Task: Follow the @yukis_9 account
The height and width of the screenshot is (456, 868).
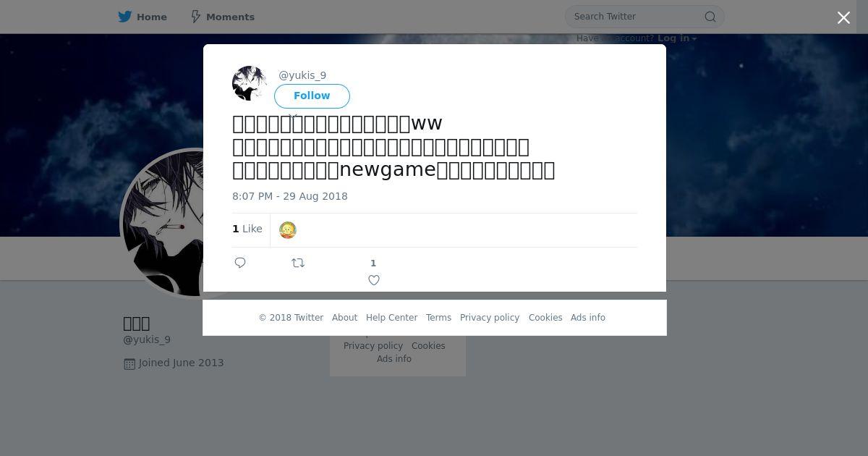Action: pos(312,96)
